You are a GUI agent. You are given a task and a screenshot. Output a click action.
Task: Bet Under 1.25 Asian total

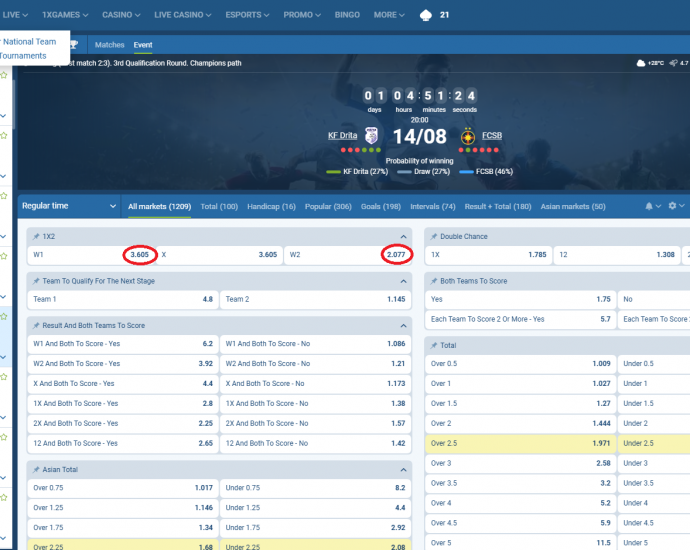tap(316, 508)
